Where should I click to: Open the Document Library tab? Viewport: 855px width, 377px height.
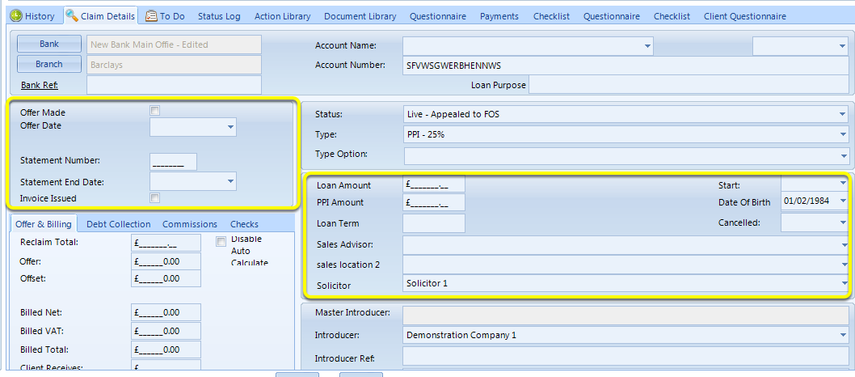click(x=360, y=16)
